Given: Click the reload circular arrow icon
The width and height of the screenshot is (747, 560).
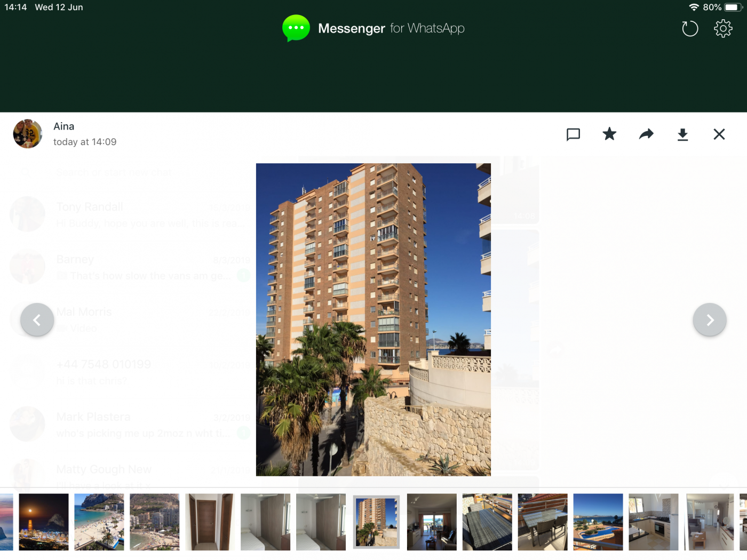Looking at the screenshot, I should [x=690, y=28].
